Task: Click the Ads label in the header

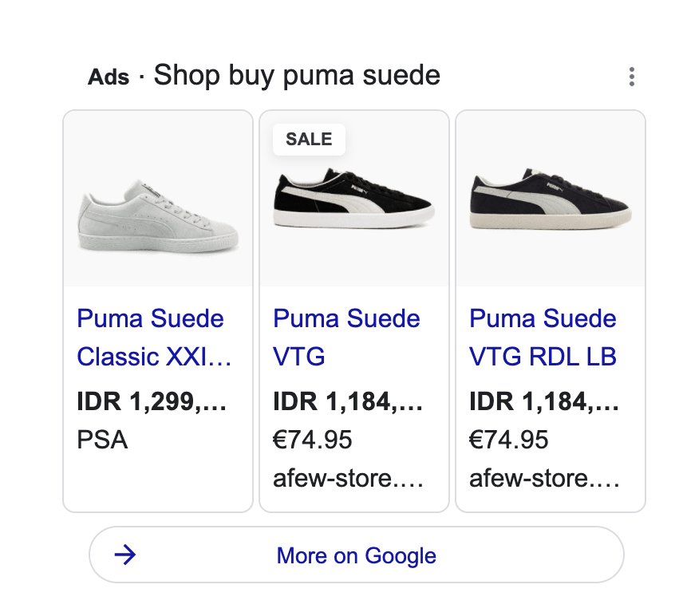Action: click(x=109, y=77)
